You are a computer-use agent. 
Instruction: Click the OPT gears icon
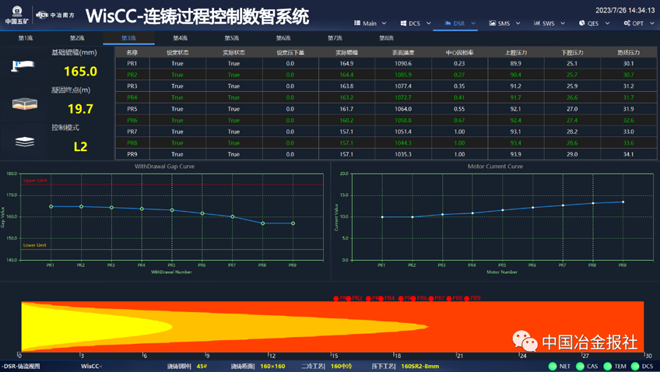[627, 23]
